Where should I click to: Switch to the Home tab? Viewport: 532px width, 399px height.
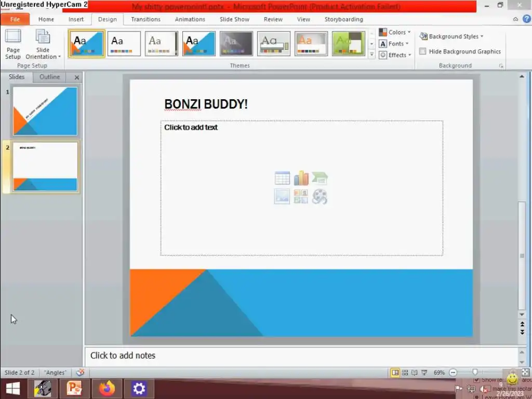[46, 19]
